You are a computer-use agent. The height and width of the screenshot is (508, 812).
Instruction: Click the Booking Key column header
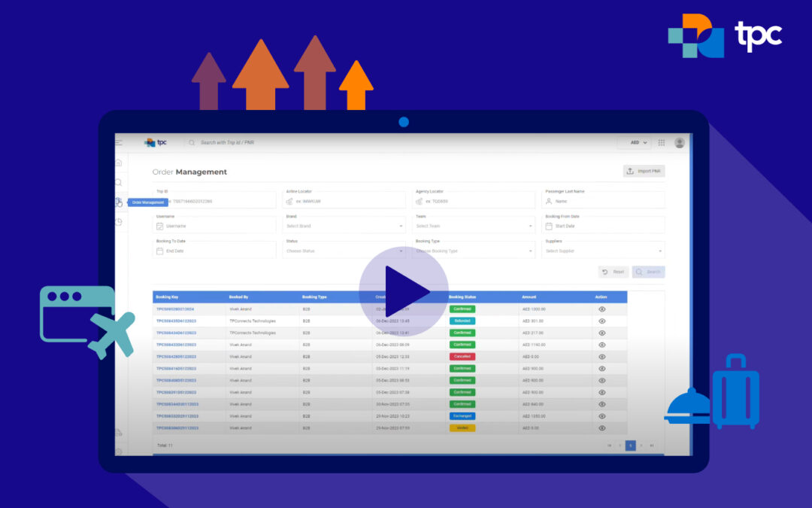tap(167, 297)
